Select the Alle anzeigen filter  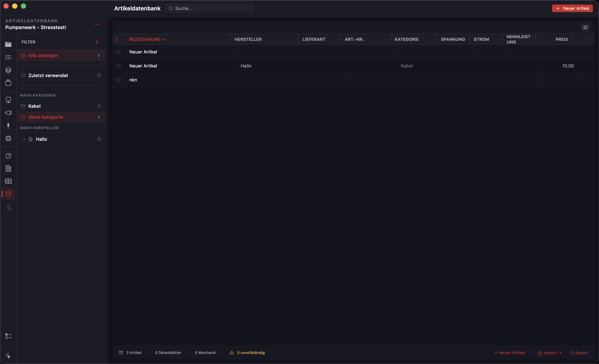point(61,55)
